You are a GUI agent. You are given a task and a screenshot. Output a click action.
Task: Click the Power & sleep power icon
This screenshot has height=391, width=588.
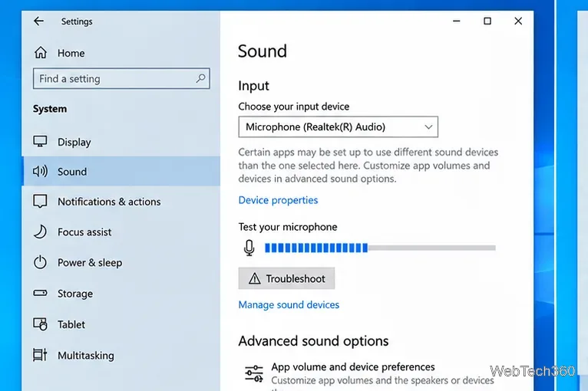click(40, 262)
